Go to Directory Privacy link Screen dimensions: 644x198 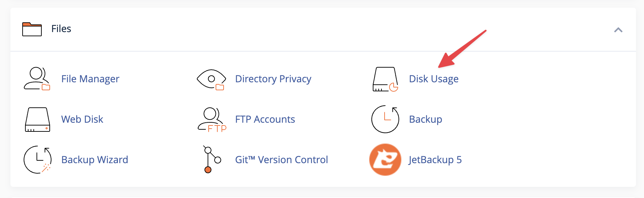273,79
